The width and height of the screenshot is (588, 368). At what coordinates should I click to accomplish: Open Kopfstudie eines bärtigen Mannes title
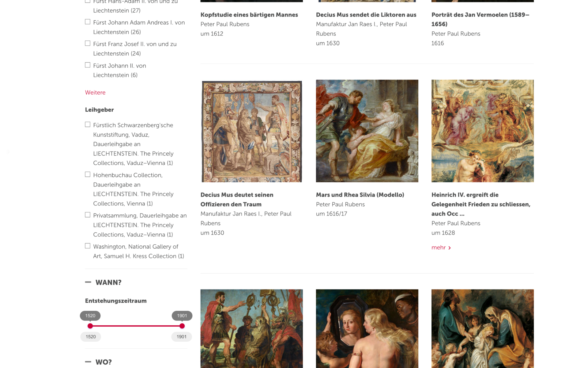(249, 15)
